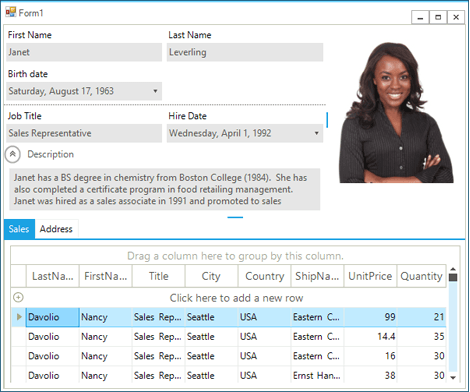Click the grid scrollbar up arrow

[x=453, y=269]
